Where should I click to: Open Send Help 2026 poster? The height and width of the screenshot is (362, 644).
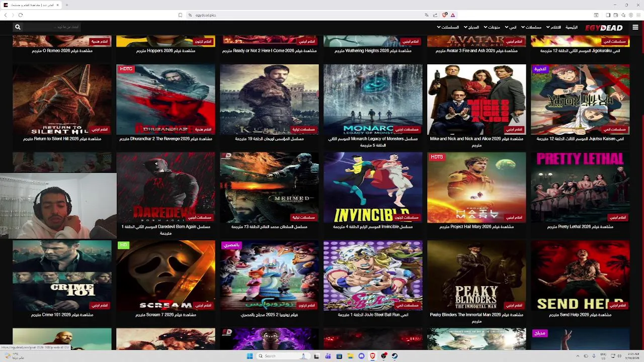pyautogui.click(x=580, y=276)
